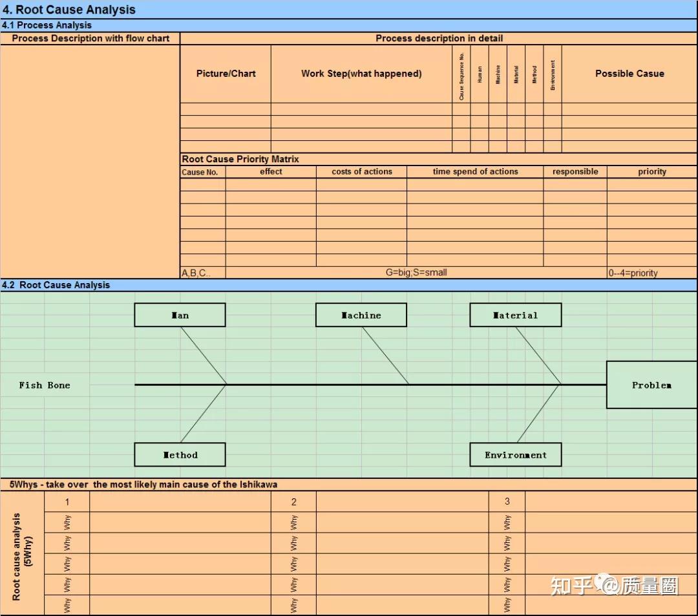Select the input cell beside 5Whys number 1
The width and height of the screenshot is (698, 616).
(x=180, y=502)
